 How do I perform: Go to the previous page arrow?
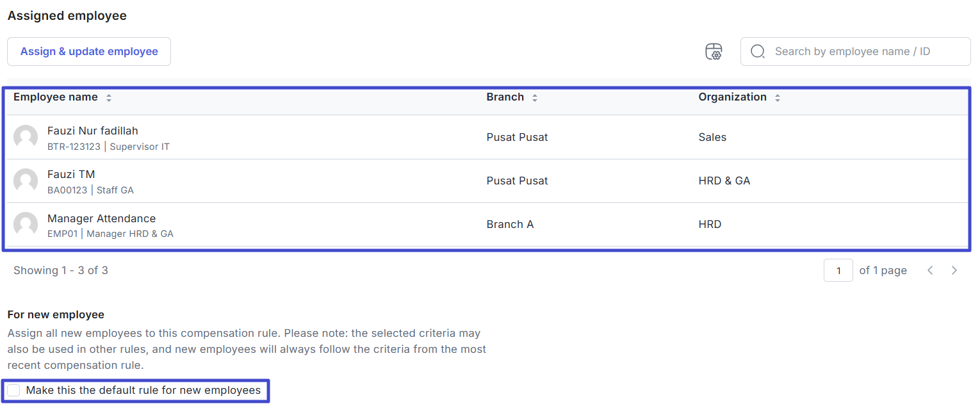[x=930, y=271]
